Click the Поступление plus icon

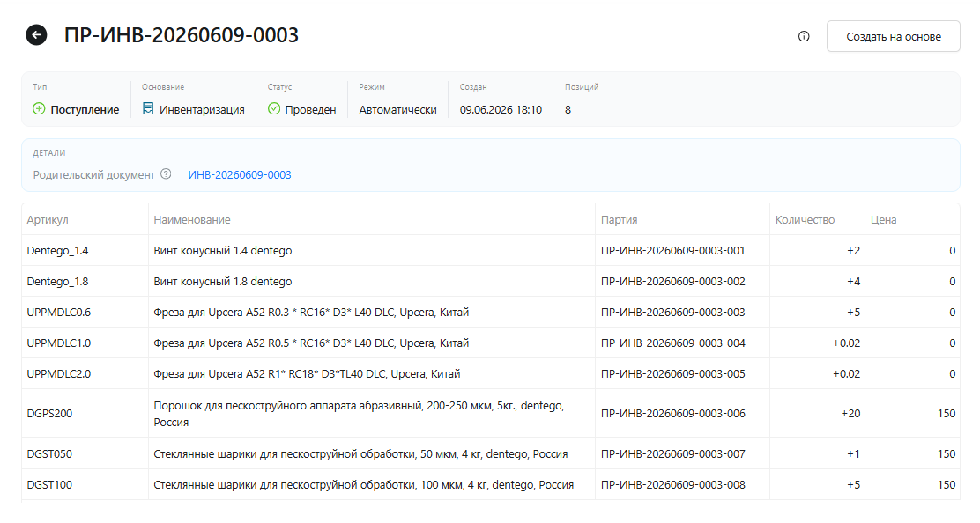tap(39, 108)
